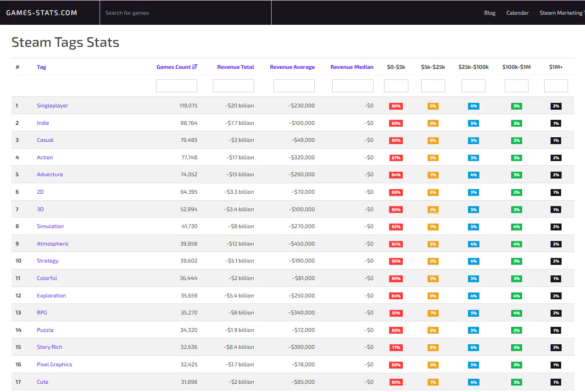Image resolution: width=585 pixels, height=392 pixels.
Task: Click the green 4% badge in Atmospheric row
Action: (x=517, y=244)
